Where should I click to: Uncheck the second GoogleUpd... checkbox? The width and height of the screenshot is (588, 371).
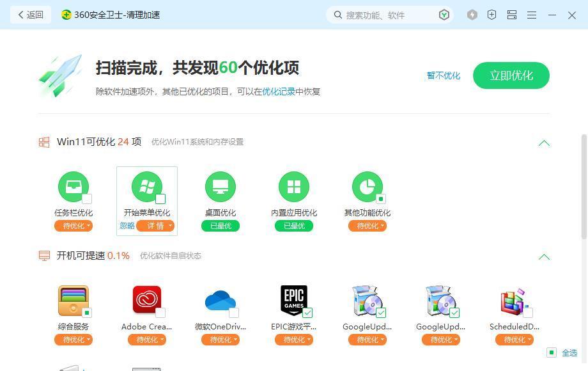click(x=454, y=313)
